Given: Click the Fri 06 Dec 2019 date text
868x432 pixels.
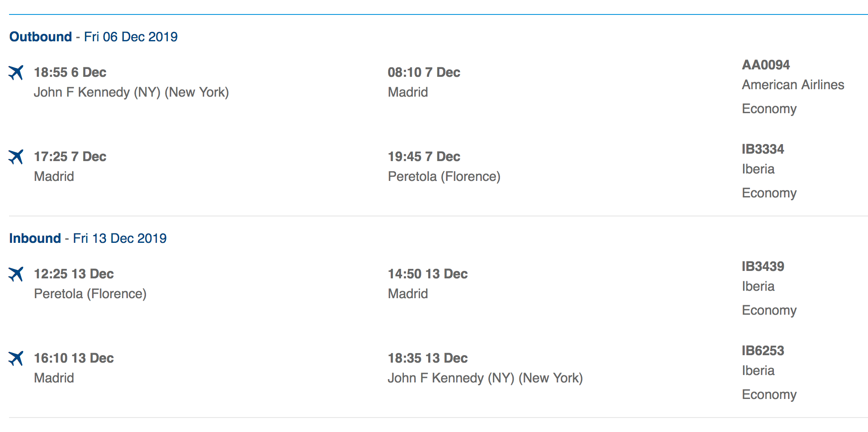Looking at the screenshot, I should click(131, 37).
